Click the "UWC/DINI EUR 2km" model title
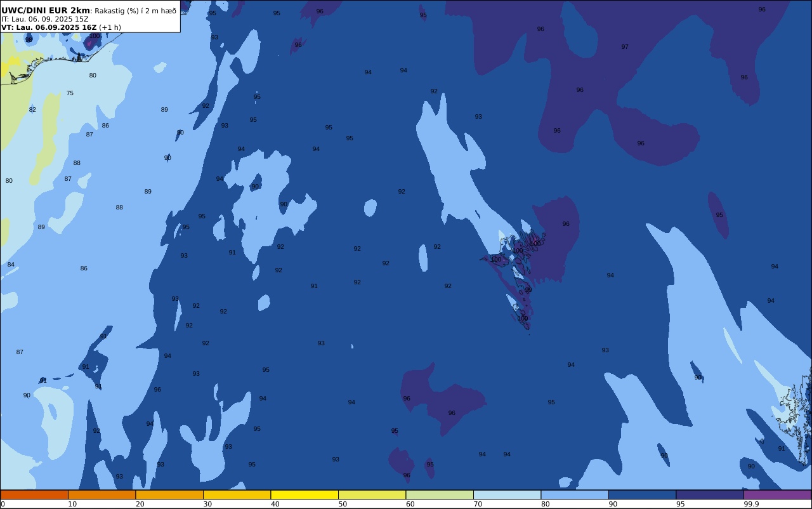This screenshot has width=812, height=509. (46, 10)
